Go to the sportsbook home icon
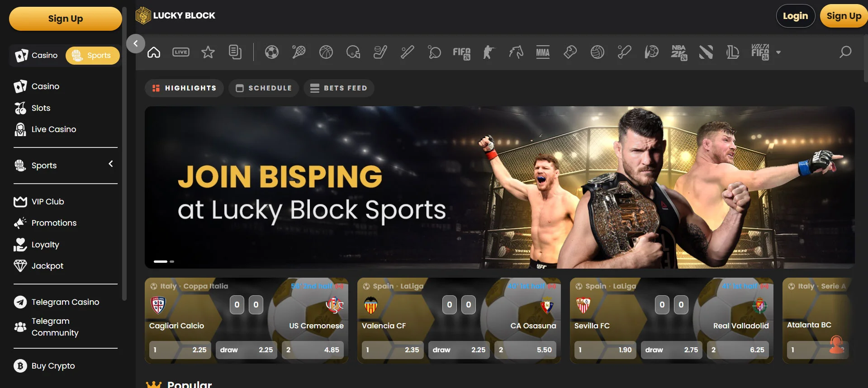Screen dimensions: 868x388 [x=154, y=52]
